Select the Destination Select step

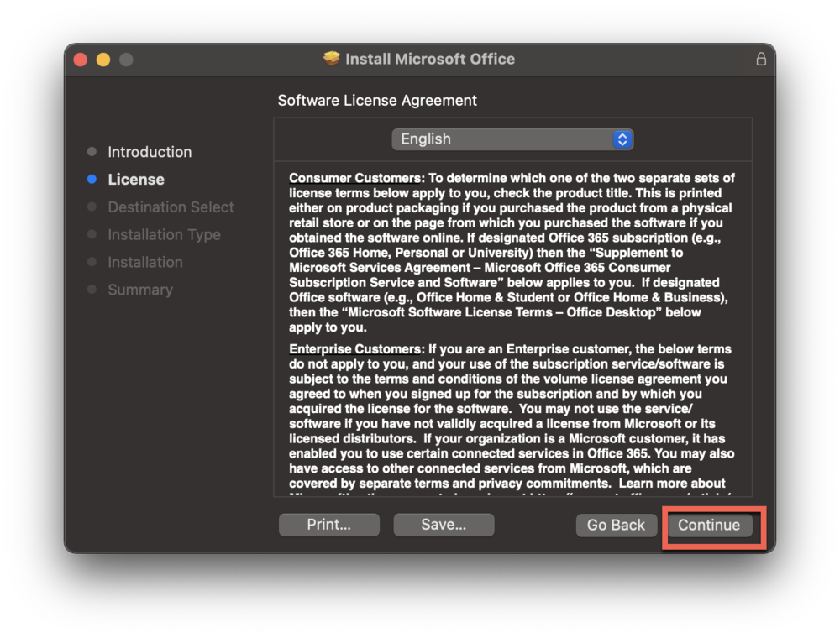[171, 207]
